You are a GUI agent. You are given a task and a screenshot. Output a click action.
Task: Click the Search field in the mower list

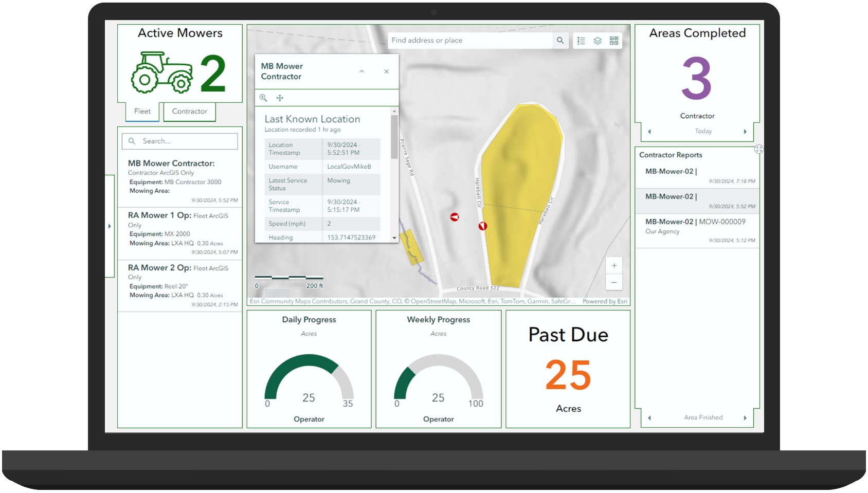[179, 141]
